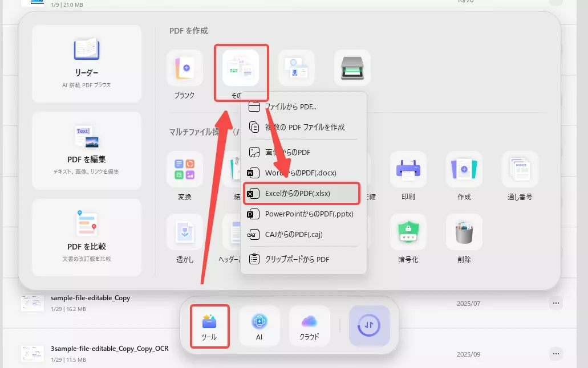This screenshot has height=368, width=588.
Task: Click the 1/29 | 16.2 MB text
Action: [x=68, y=309]
